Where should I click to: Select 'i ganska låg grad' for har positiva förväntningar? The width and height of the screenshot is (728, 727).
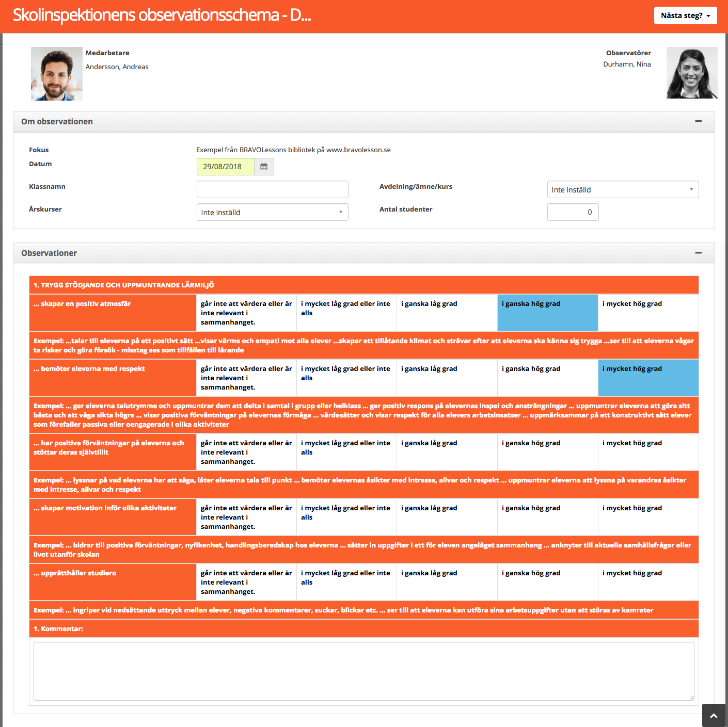447,452
